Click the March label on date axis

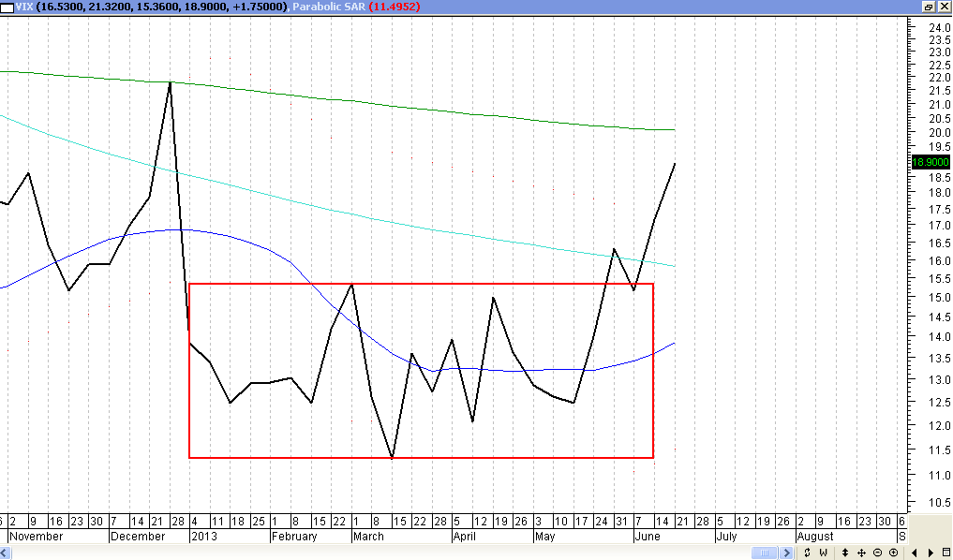[368, 537]
